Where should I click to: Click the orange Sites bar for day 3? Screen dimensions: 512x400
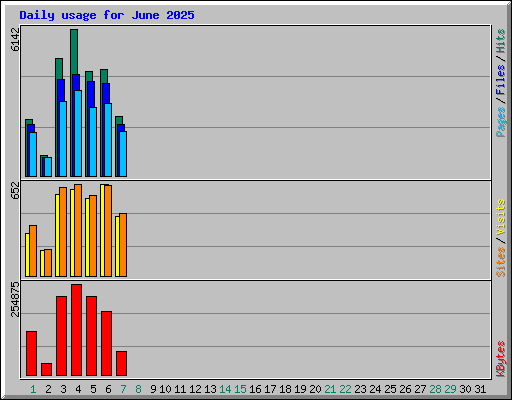tap(63, 232)
